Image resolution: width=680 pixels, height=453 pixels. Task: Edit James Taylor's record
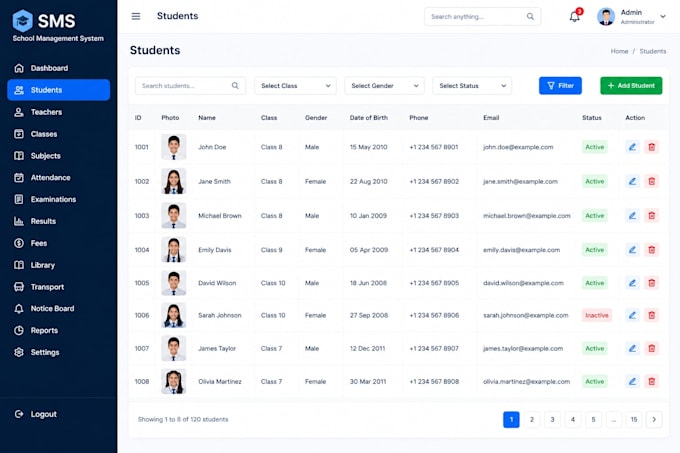(632, 348)
